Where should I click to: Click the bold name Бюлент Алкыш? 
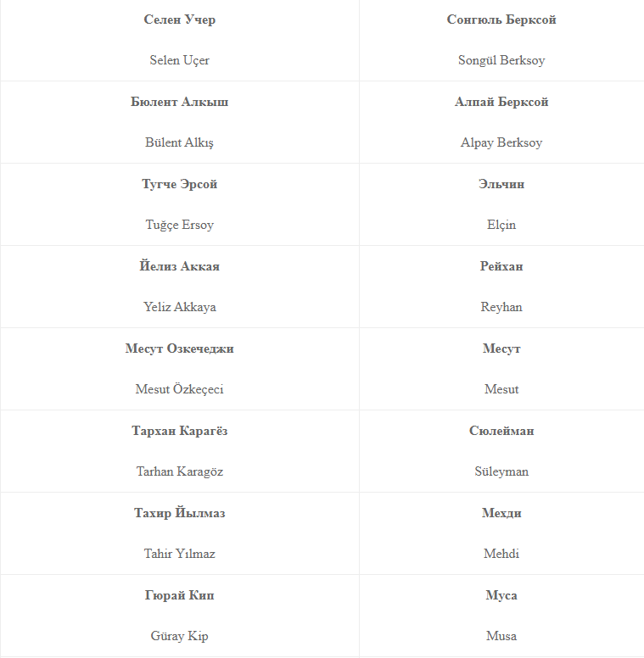tap(179, 102)
